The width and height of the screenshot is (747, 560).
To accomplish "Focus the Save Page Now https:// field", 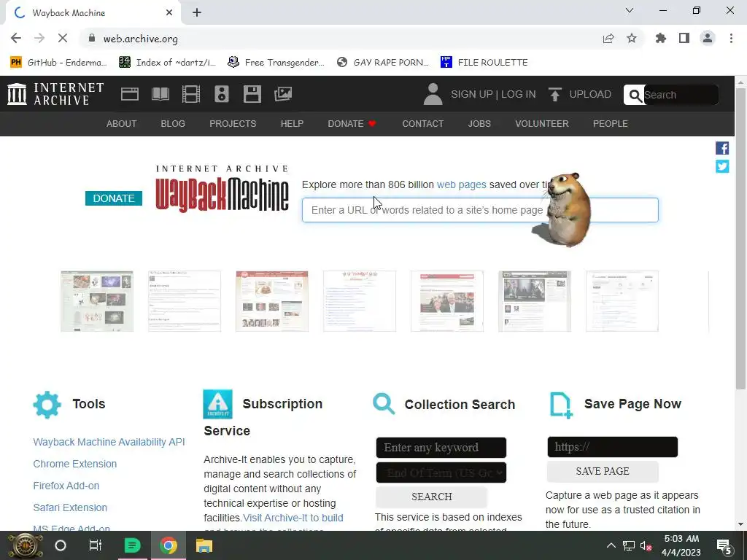I will point(613,447).
